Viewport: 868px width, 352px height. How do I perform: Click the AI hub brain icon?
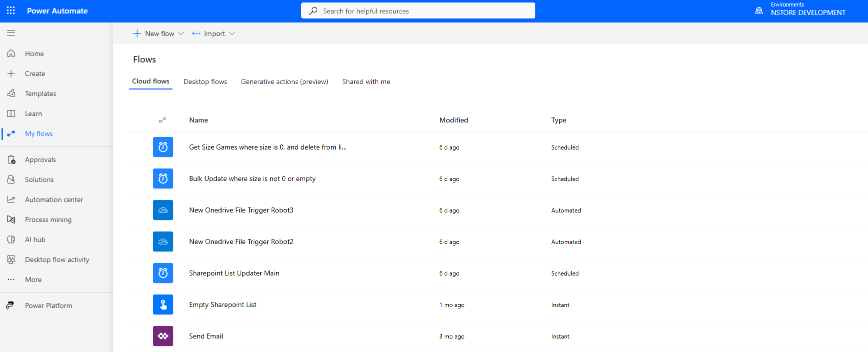(11, 239)
